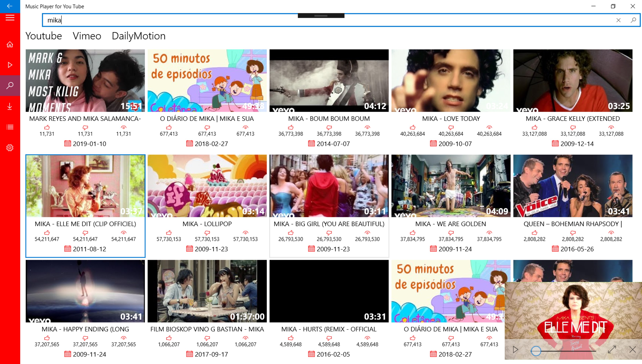Open Downloads from sidebar
The height and width of the screenshot is (364, 642).
[x=10, y=106]
